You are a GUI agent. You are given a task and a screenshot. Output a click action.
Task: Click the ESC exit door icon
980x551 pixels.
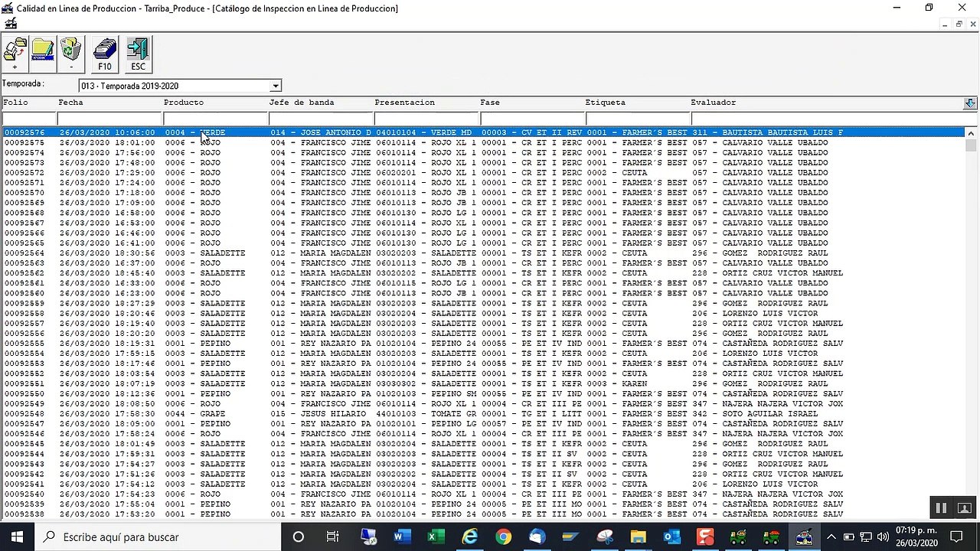pos(138,54)
